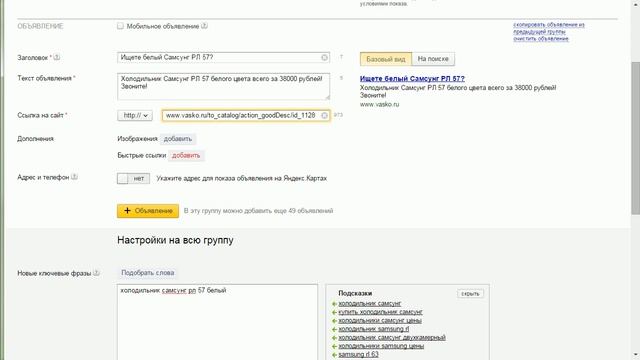Click очистить объявление link
The height and width of the screenshot is (360, 640).
[541, 39]
